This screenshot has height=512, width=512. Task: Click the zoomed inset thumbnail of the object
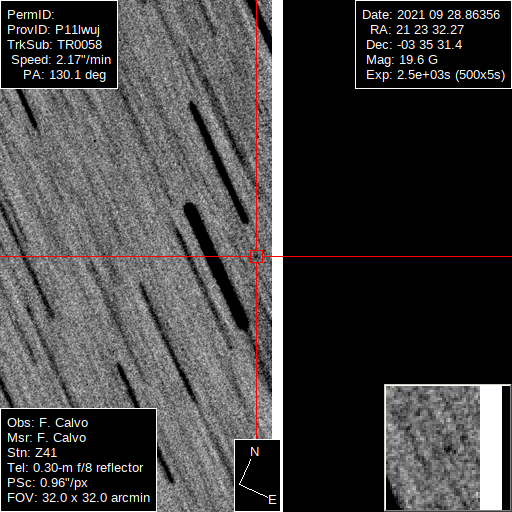[447, 447]
